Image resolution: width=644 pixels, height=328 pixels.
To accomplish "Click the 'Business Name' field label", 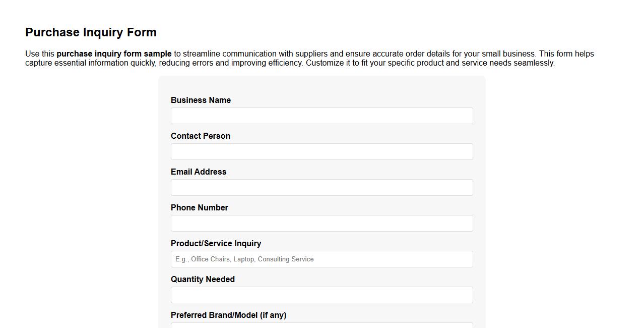I will (x=201, y=100).
